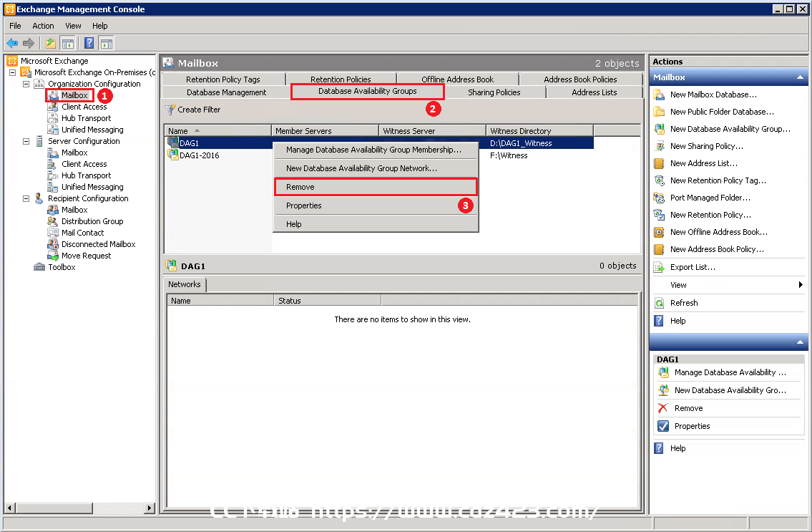Click the tree pane right scroll arrow
Image resolution: width=812 pixels, height=532 pixels.
[149, 508]
